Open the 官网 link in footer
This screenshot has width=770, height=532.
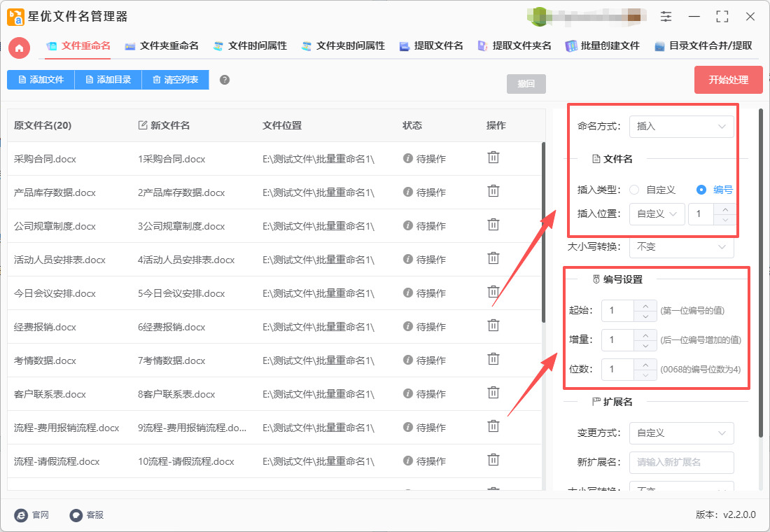[x=41, y=514]
